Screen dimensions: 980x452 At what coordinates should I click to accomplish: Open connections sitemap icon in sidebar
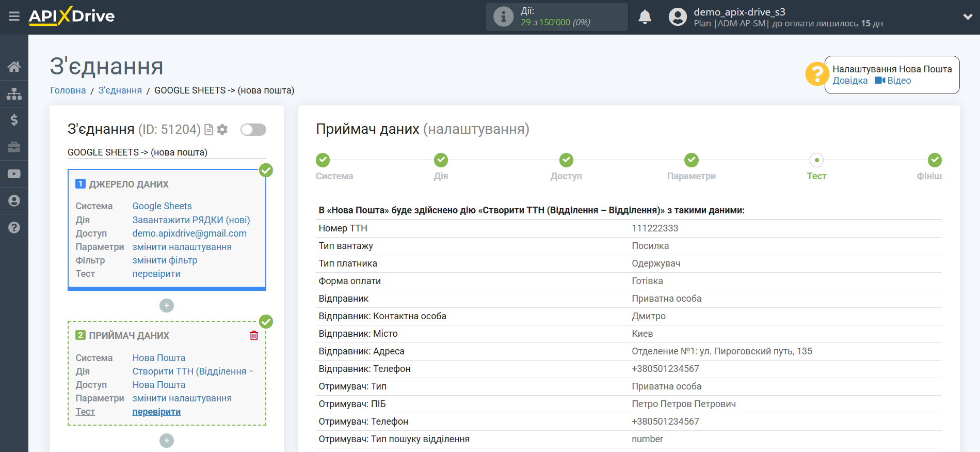coord(14,93)
